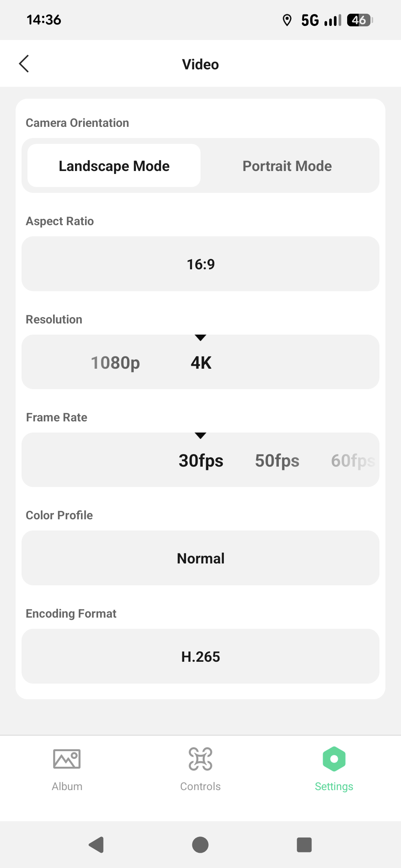Switch to Portrait Mode orientation
Viewport: 401px width, 868px height.
(287, 166)
